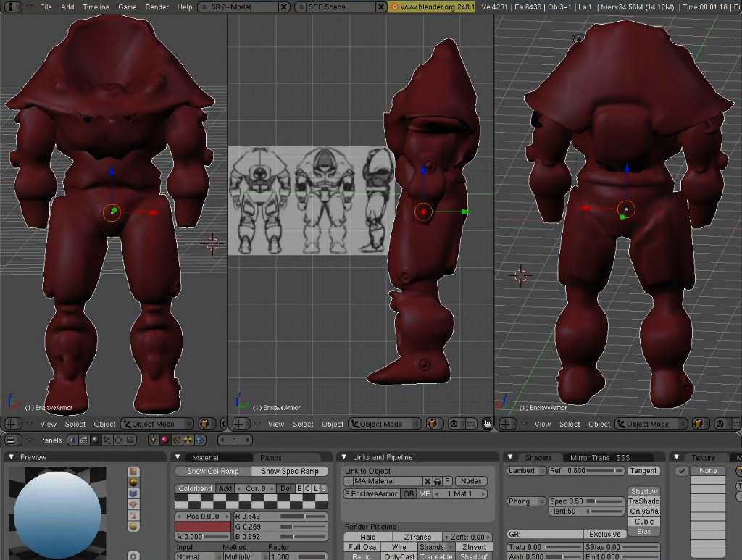Image resolution: width=742 pixels, height=560 pixels.
Task: Open the Scene context panel icon
Action: pyautogui.click(x=130, y=440)
